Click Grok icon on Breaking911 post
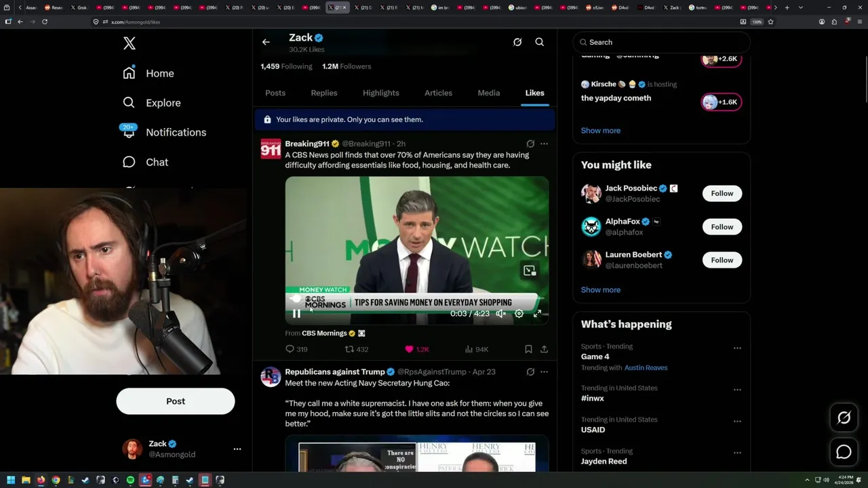The width and height of the screenshot is (868, 488). coord(530,144)
